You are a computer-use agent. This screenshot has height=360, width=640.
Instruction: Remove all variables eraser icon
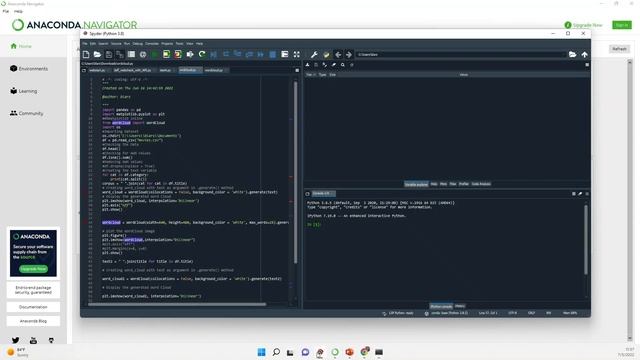334,64
